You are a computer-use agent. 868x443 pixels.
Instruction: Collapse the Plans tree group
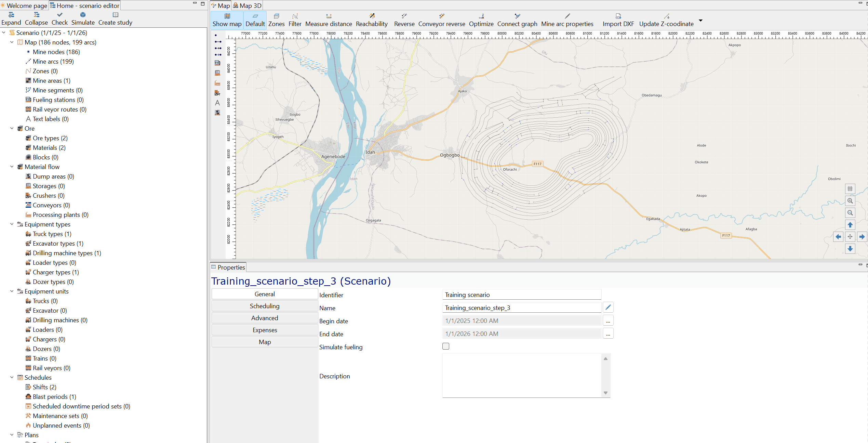[12, 435]
